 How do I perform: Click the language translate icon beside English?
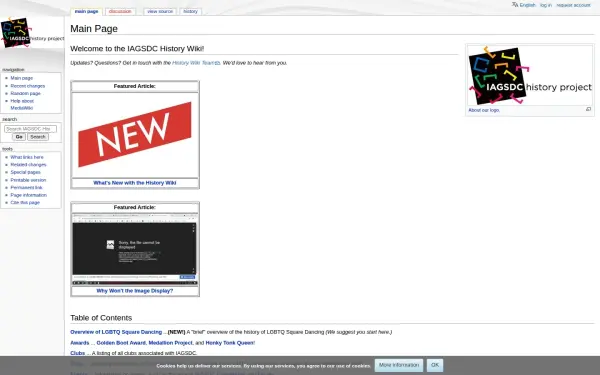tap(515, 5)
